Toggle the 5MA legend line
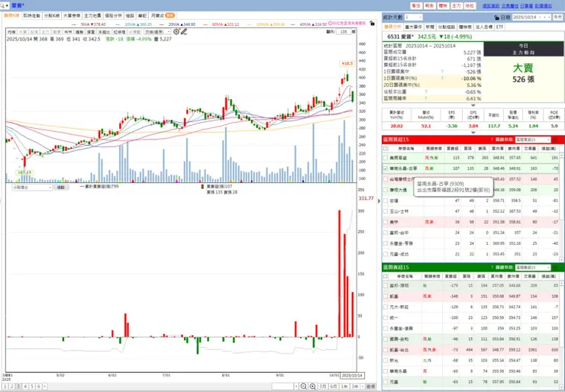Screen dimensions: 565x392 point(89,24)
